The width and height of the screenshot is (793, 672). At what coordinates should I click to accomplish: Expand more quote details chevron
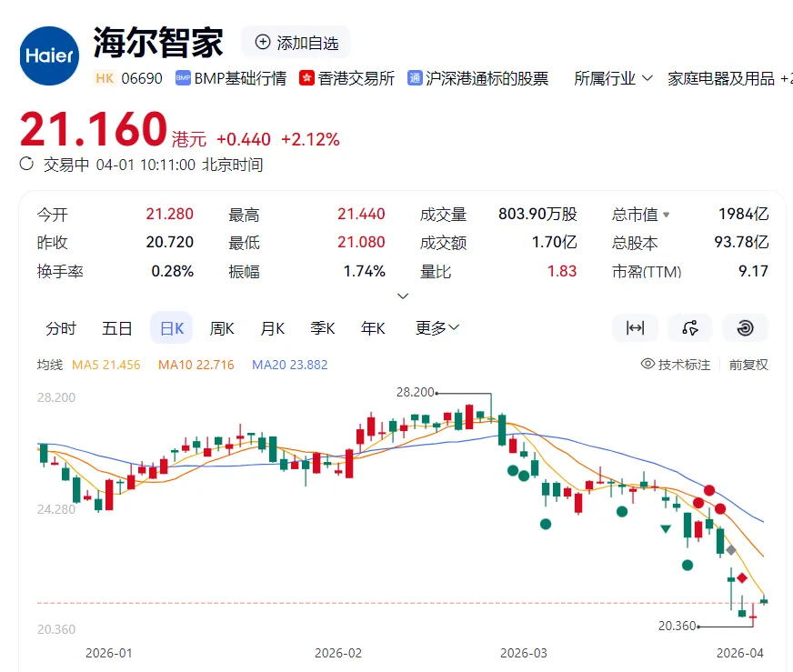[x=403, y=296]
